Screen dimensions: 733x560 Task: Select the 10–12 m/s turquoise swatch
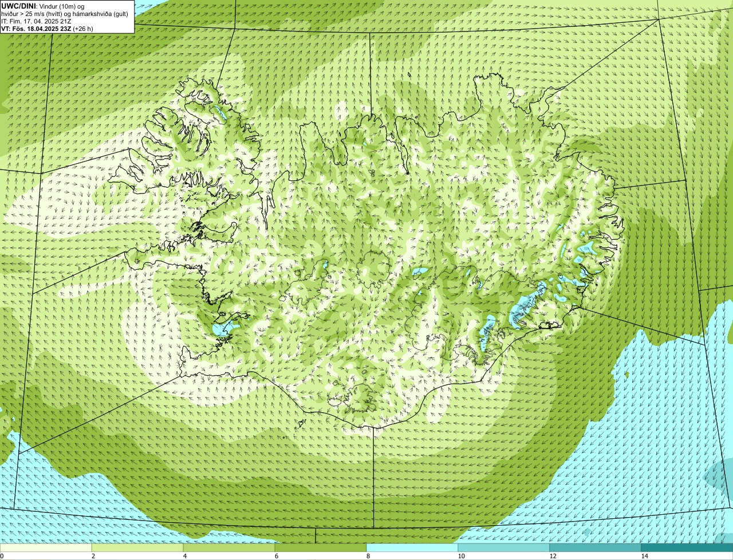(x=504, y=547)
